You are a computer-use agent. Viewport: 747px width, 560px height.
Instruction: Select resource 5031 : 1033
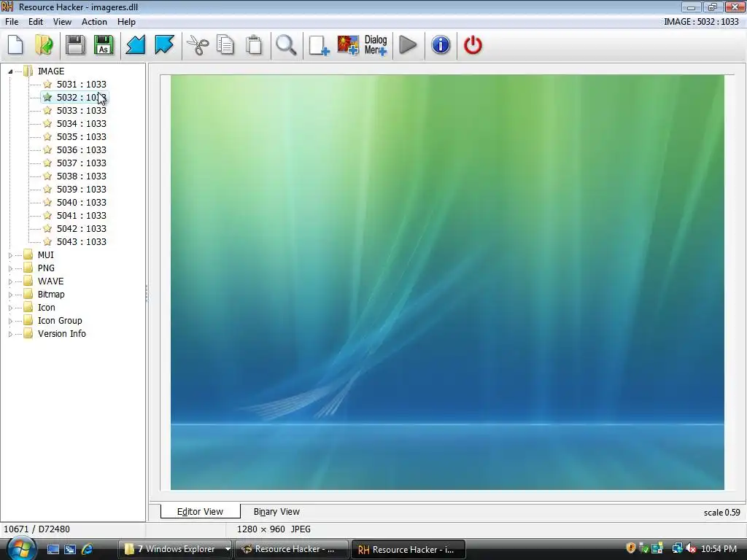(82, 85)
